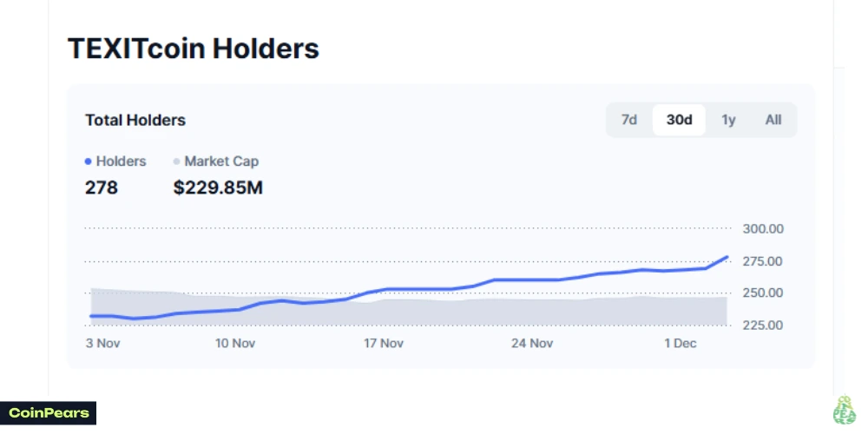Click the peak of the holders line
This screenshot has width=868, height=434.
(x=727, y=257)
